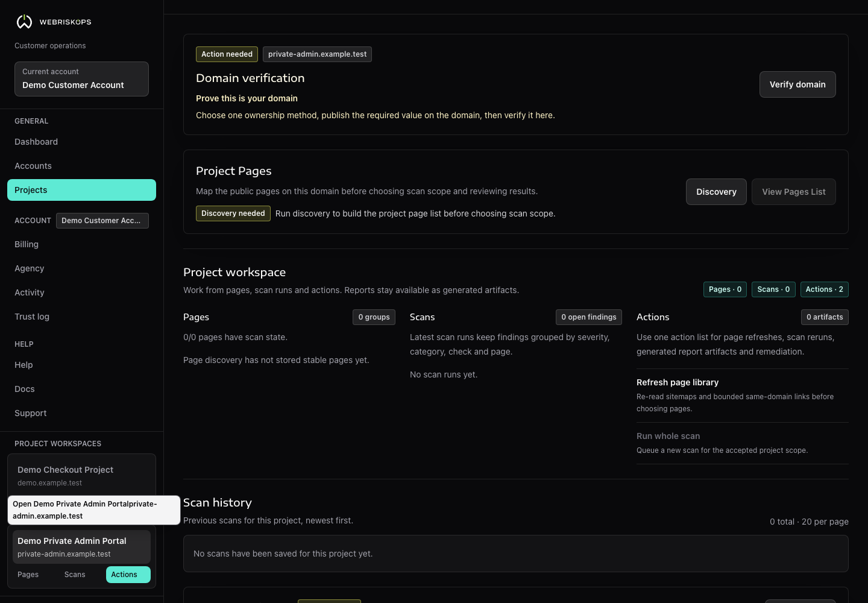The width and height of the screenshot is (868, 603).
Task: Select the Run whole scan action
Action: [743, 443]
